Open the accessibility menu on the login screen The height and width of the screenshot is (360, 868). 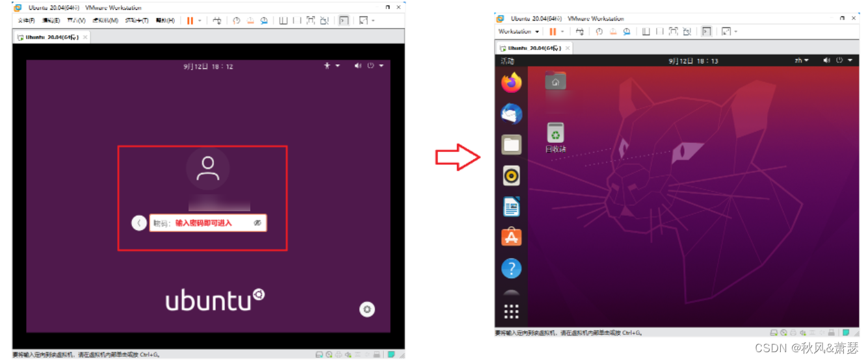point(332,66)
